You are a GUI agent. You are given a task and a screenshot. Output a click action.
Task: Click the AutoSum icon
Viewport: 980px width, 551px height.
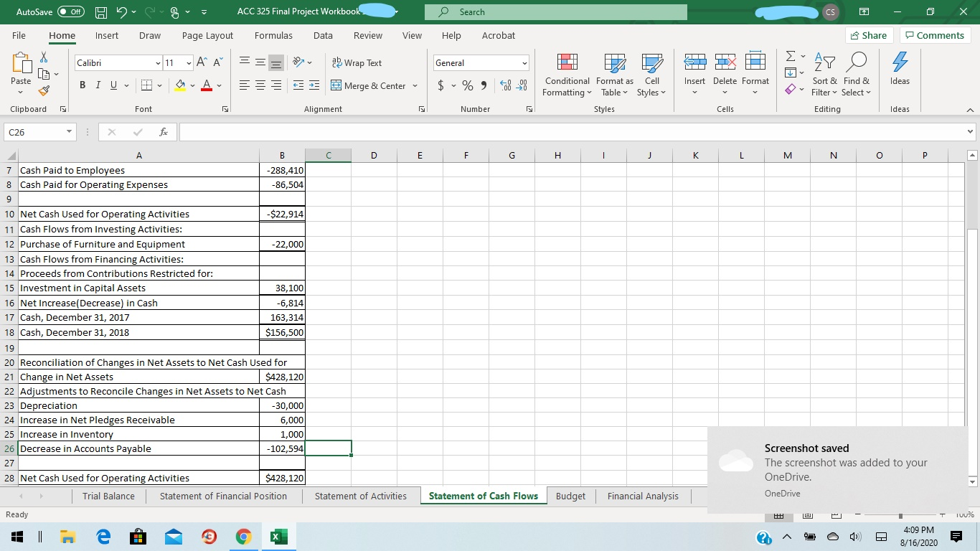(x=791, y=57)
